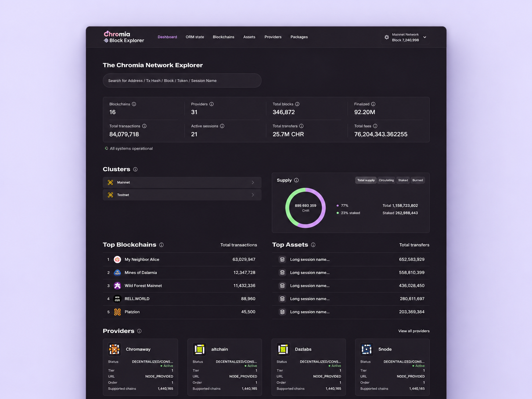Click Total 1,158,723,802 supply value

[x=400, y=206]
